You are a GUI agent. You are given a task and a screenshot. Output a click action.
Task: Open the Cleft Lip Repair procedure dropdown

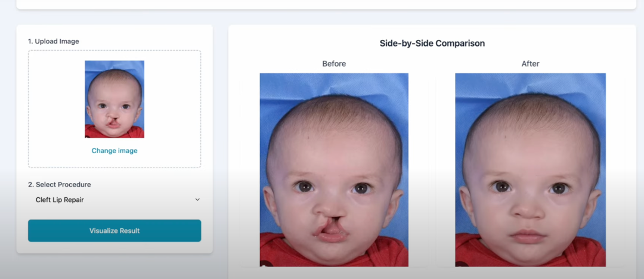click(x=114, y=200)
